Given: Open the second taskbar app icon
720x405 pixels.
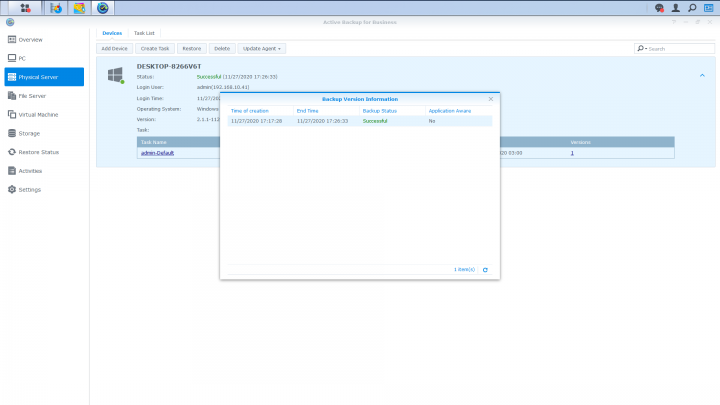Looking at the screenshot, I should pyautogui.click(x=56, y=8).
